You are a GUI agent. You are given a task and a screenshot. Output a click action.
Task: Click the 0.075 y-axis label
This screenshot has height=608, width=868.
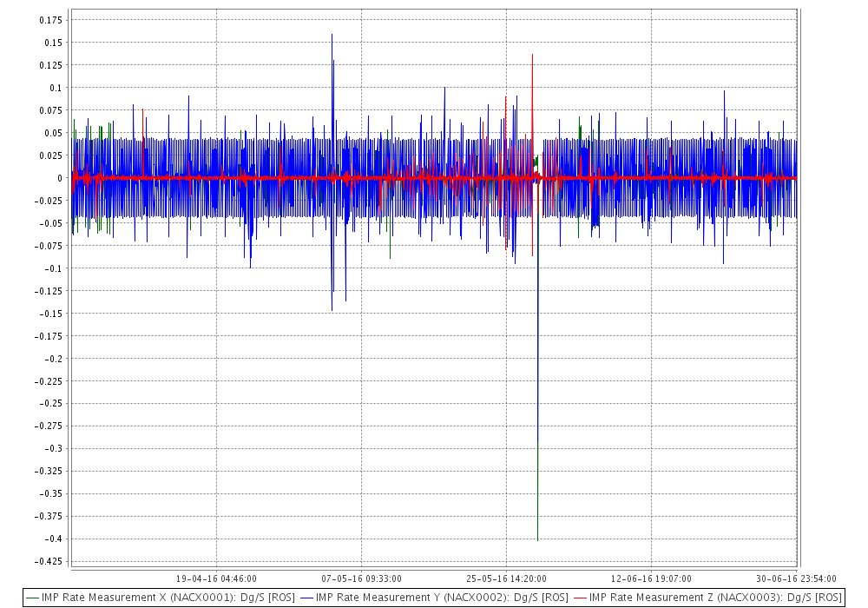51,110
